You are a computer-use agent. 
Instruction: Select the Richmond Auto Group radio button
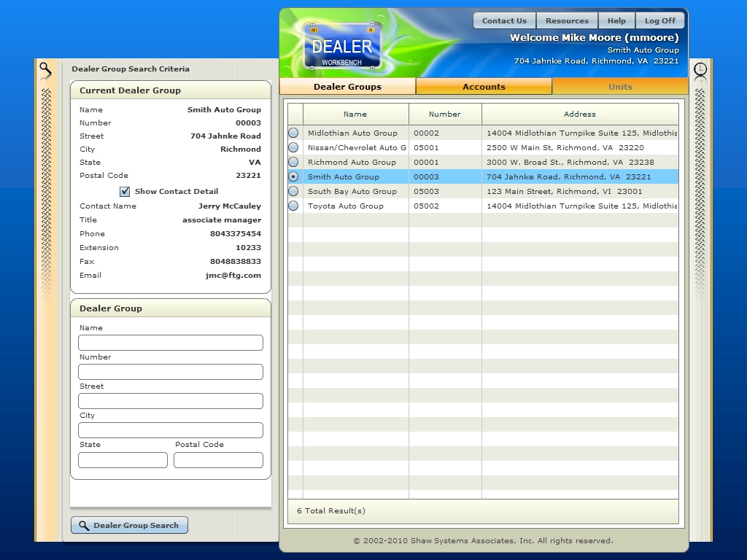pyautogui.click(x=293, y=163)
